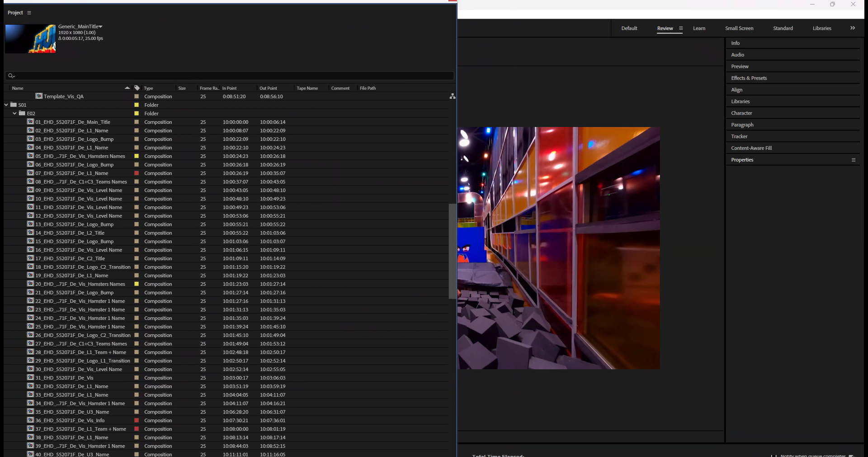Image resolution: width=868 pixels, height=457 pixels.
Task: Click the project search field
Action: click(x=229, y=76)
